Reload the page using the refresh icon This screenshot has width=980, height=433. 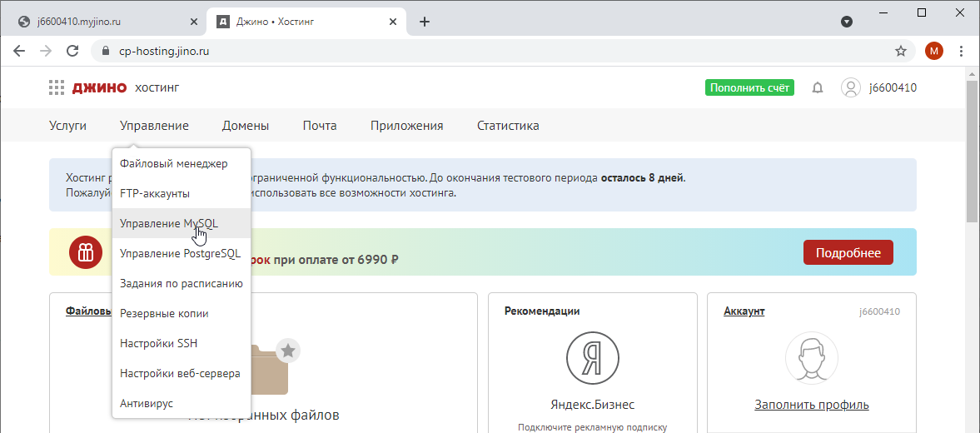72,51
